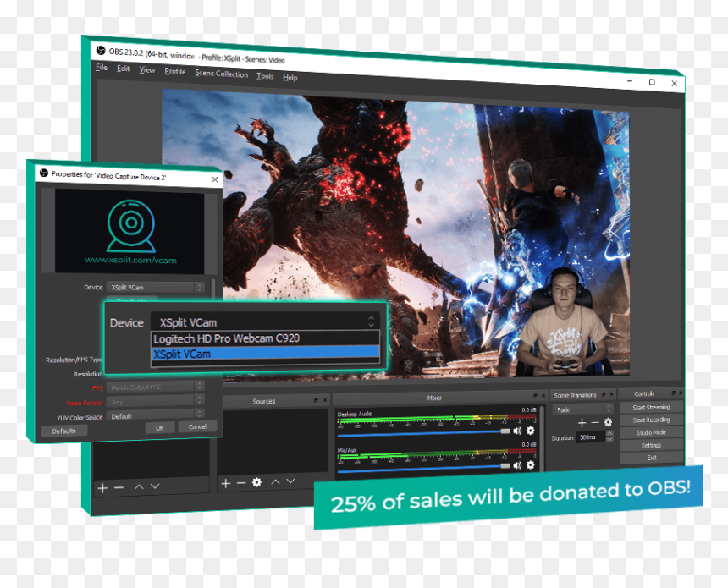Remove scene with minus icon
Viewport: 728px width, 588px height.
(119, 488)
